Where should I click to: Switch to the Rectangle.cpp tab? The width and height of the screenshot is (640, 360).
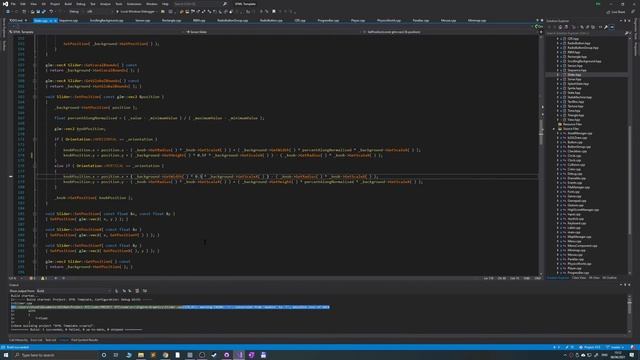[171, 20]
